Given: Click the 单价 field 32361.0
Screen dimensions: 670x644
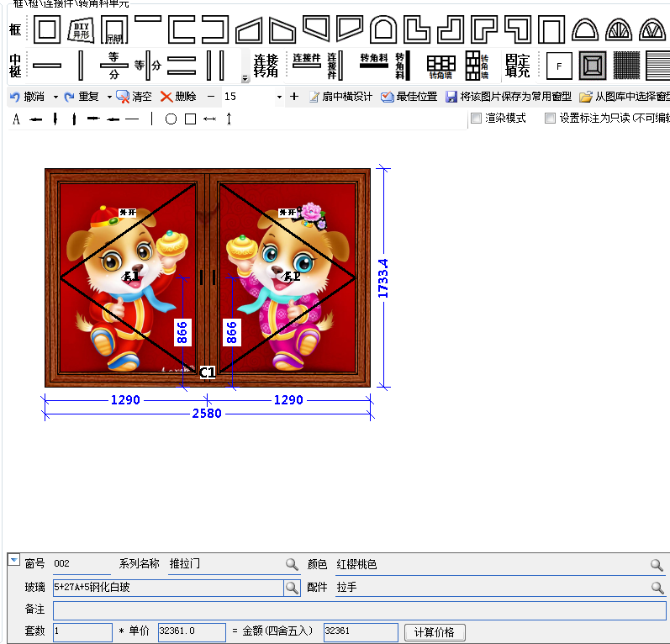Looking at the screenshot, I should [x=192, y=632].
